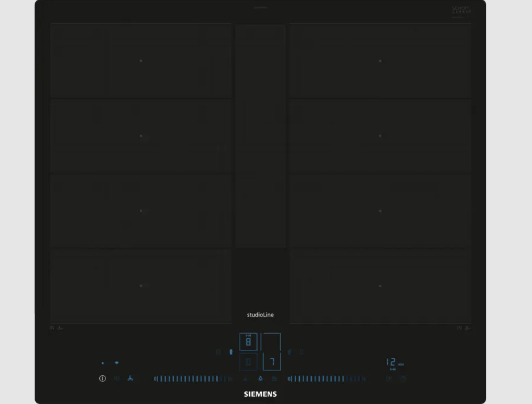Tap the studioLine label

(x=260, y=315)
